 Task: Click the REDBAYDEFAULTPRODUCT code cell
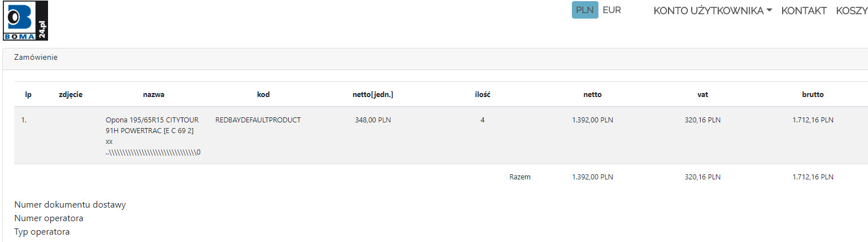coord(258,120)
